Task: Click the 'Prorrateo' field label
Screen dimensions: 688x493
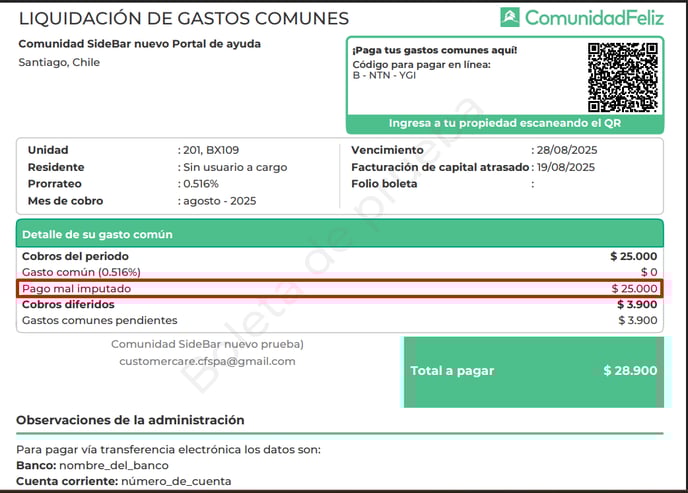Action: [x=54, y=184]
